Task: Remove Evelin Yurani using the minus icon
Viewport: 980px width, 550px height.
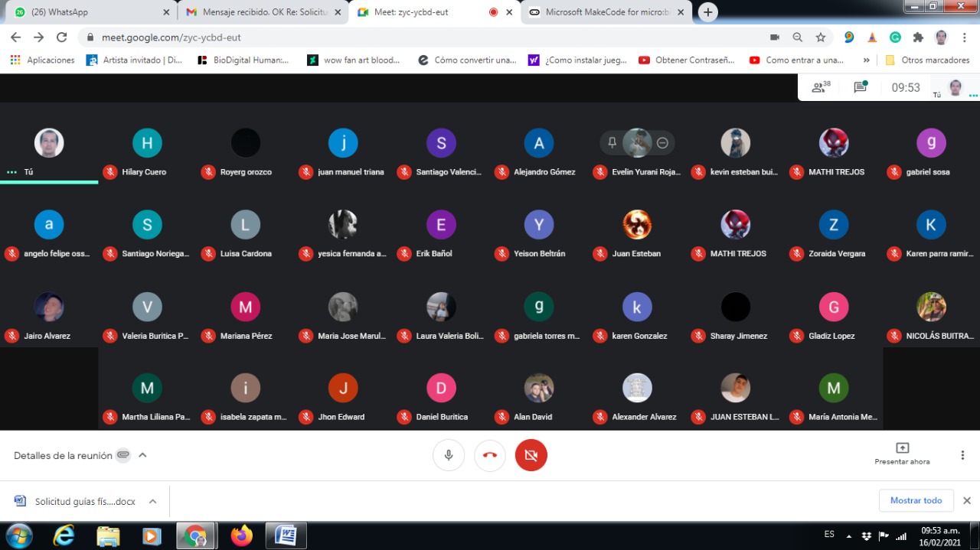Action: click(x=662, y=143)
